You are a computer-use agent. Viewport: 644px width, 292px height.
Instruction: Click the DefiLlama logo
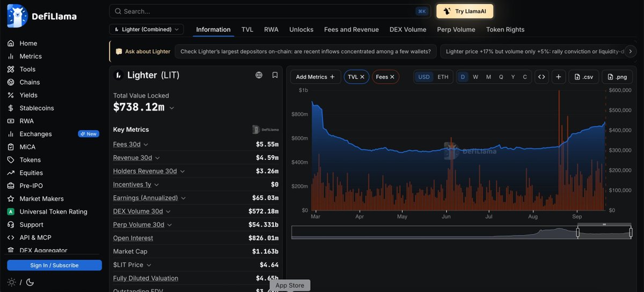coord(42,16)
